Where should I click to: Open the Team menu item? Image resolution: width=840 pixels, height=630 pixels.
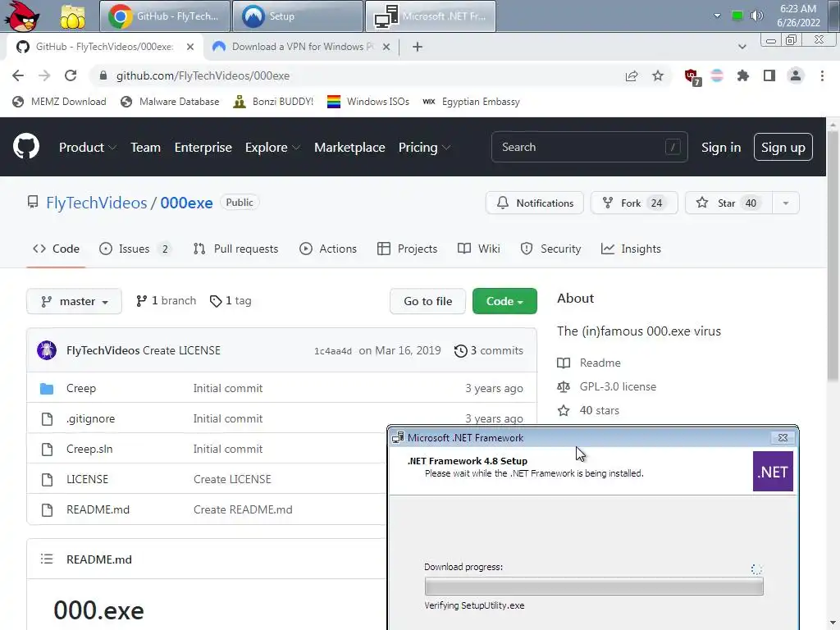pyautogui.click(x=145, y=148)
